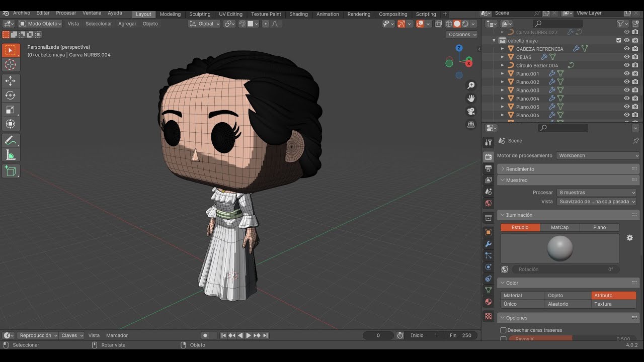Open the Physics properties tab icon

488,267
